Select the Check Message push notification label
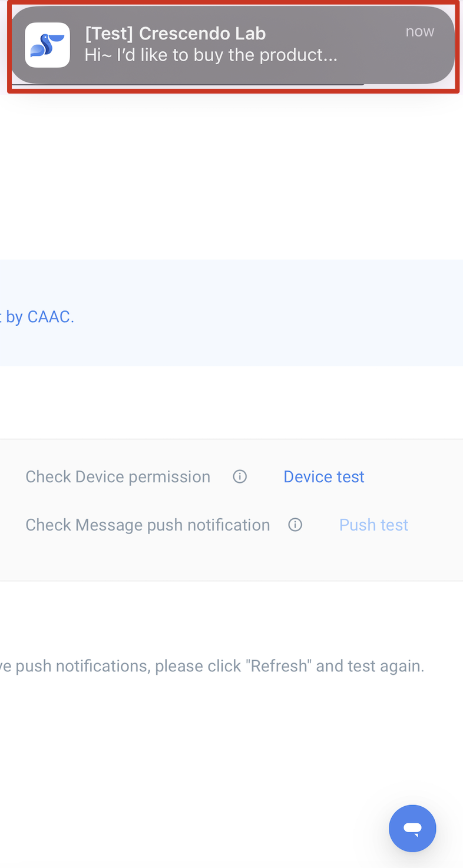 pos(147,525)
